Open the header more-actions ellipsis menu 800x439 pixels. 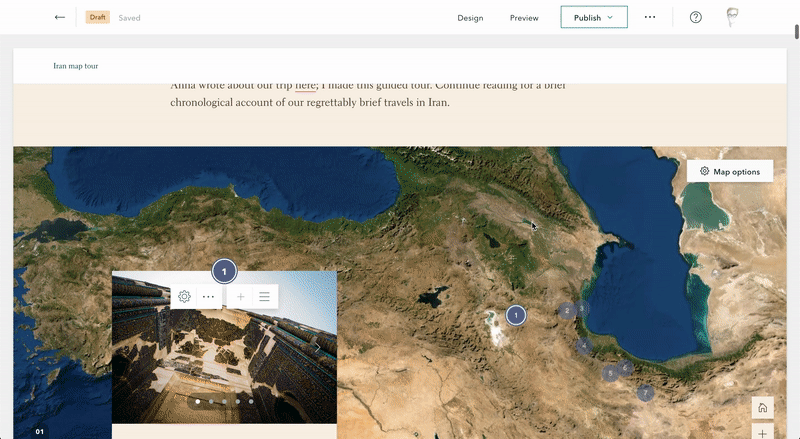point(649,17)
